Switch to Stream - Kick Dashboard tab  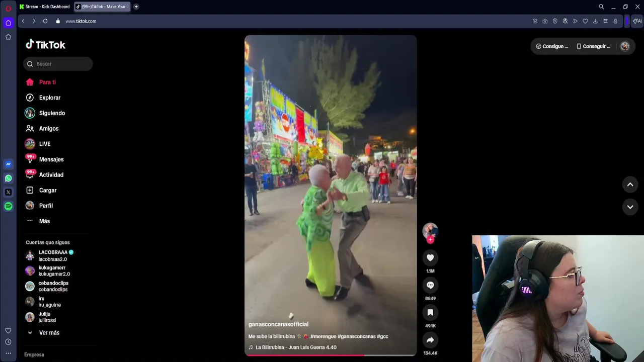(45, 7)
